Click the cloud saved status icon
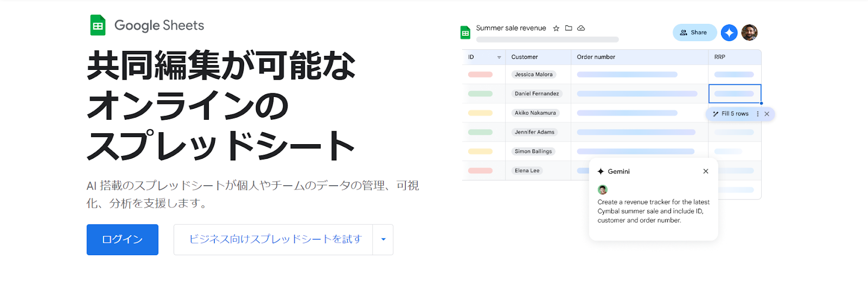The height and width of the screenshot is (285, 868). [581, 28]
